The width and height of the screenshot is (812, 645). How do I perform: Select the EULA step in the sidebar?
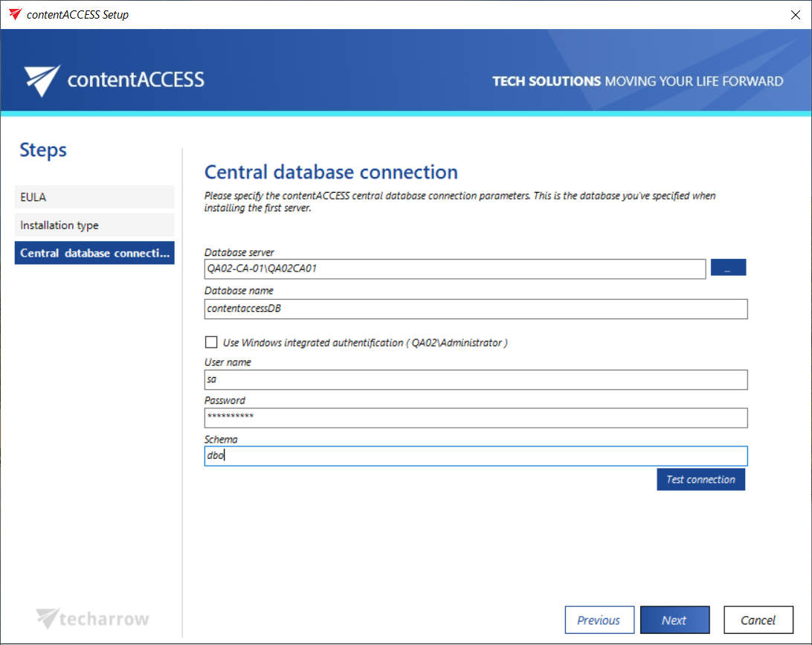point(94,197)
